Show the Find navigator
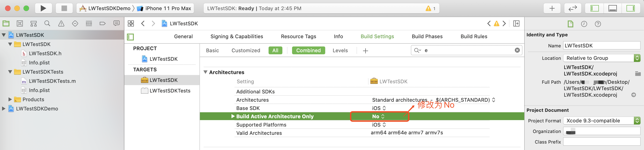This screenshot has height=150, width=644. point(47,24)
